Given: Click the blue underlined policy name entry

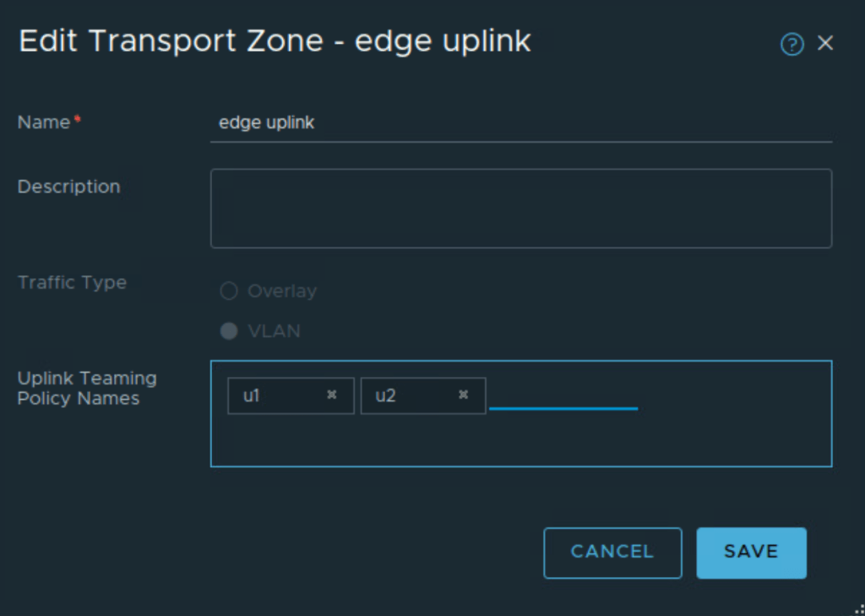Looking at the screenshot, I should (x=563, y=398).
